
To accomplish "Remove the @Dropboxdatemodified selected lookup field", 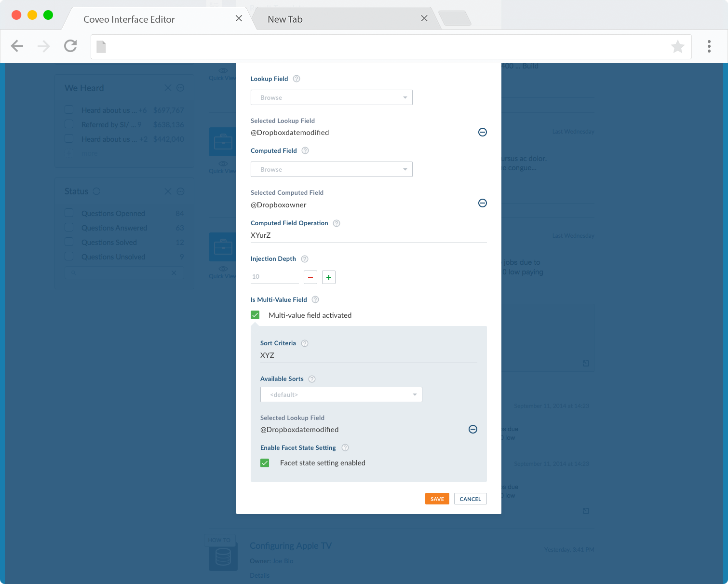I will coord(482,132).
